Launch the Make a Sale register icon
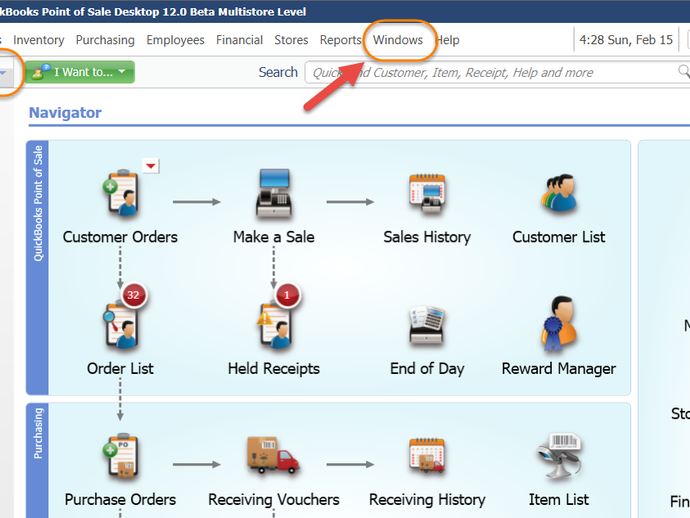This screenshot has width=690, height=518. [274, 193]
